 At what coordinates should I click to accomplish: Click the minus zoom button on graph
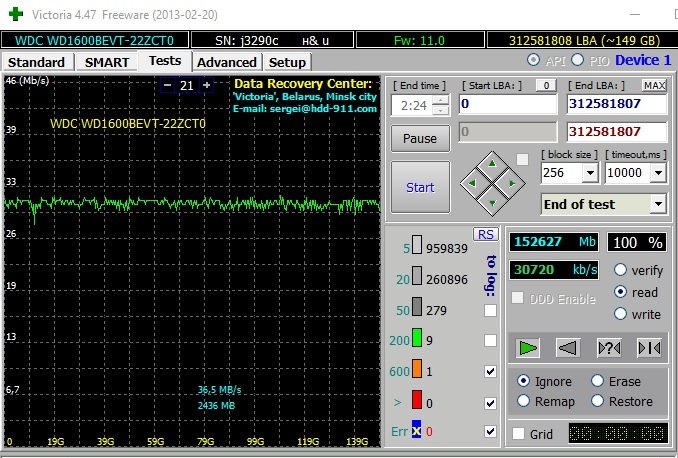point(168,85)
